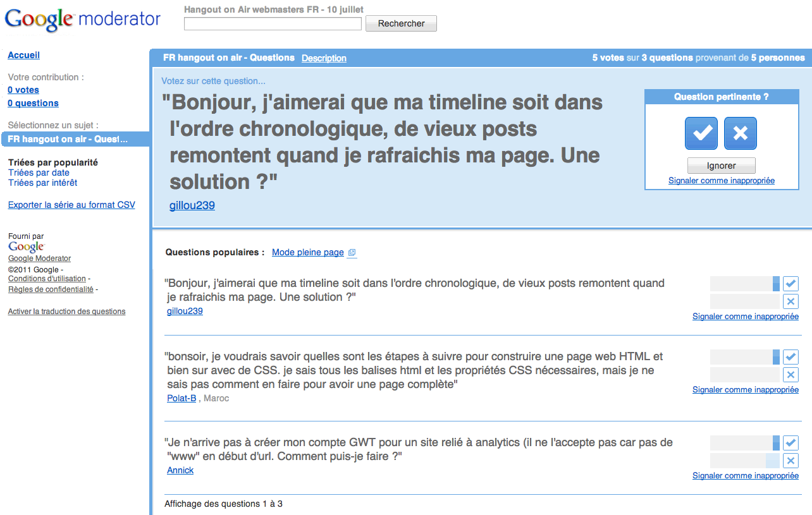
Task: Select the FR hangout on air topic in the sidebar
Action: point(75,139)
